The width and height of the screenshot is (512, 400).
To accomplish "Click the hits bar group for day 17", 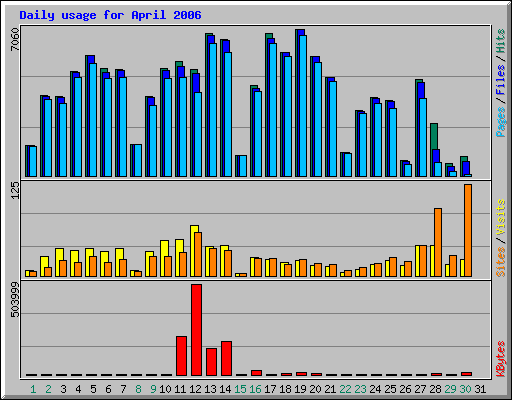I will [271, 105].
